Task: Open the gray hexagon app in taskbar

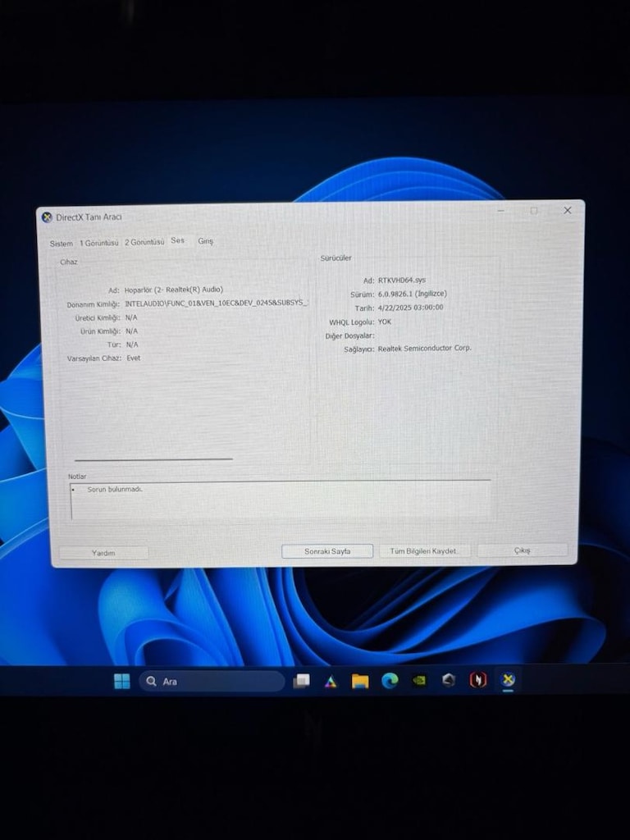Action: pyautogui.click(x=449, y=680)
